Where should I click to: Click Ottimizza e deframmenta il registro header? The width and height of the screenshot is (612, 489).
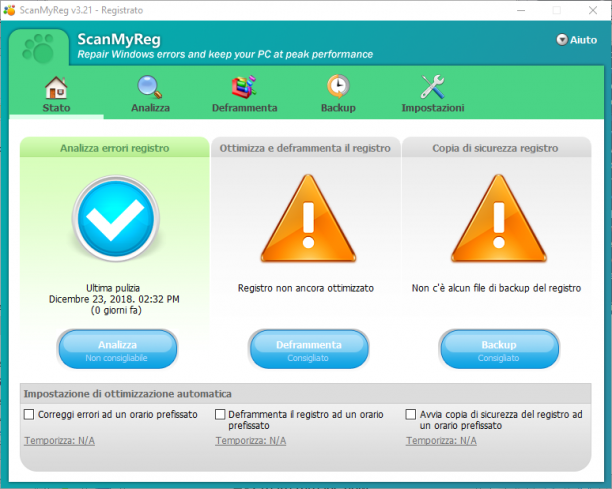[x=305, y=148]
